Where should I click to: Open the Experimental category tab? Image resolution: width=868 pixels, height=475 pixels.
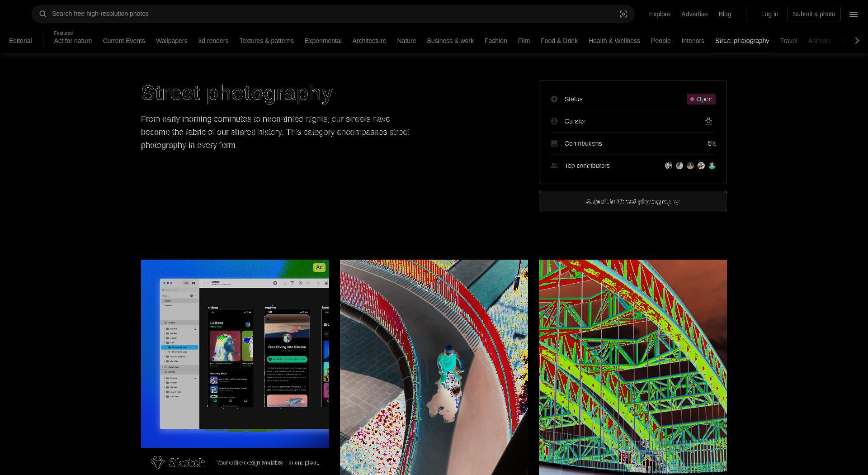(x=323, y=41)
